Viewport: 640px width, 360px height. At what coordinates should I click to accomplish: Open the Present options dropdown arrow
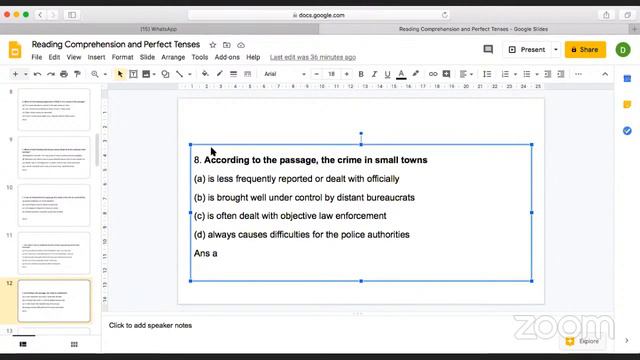[x=556, y=49]
